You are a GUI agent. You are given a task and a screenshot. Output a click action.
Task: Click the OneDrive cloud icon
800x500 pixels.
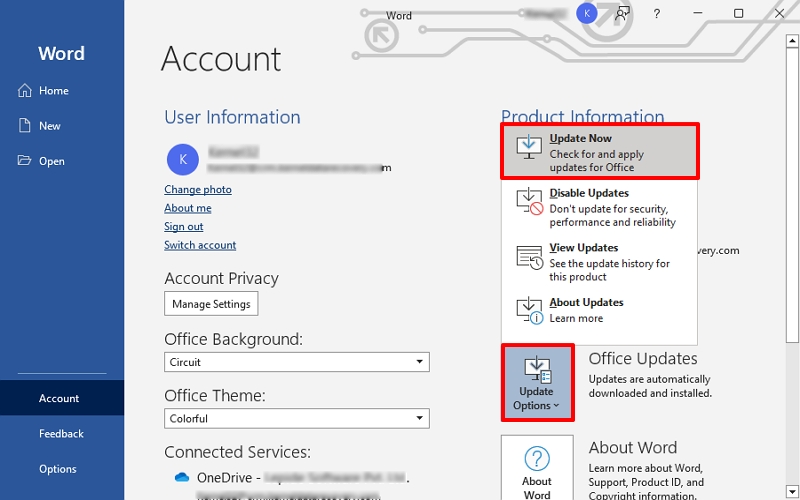click(x=181, y=477)
